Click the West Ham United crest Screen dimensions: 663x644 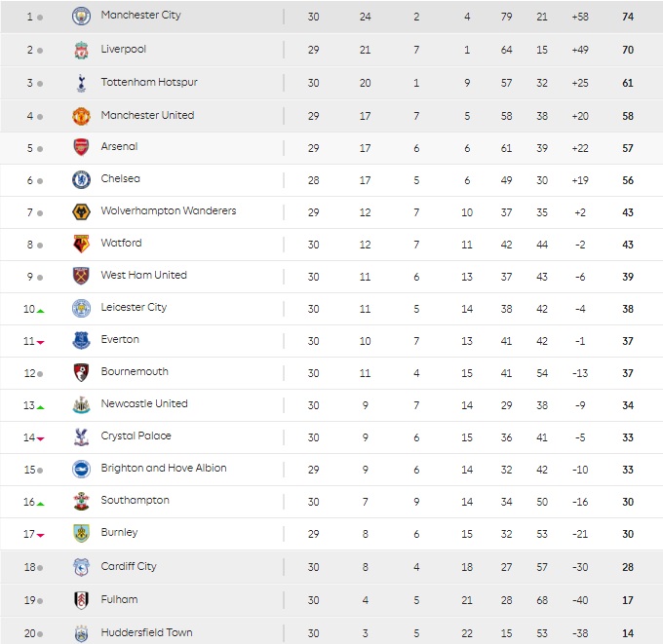81,277
